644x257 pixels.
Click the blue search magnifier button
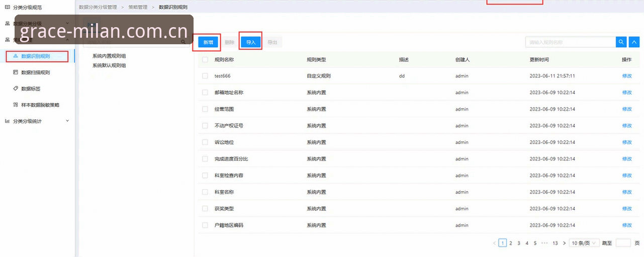pyautogui.click(x=621, y=42)
